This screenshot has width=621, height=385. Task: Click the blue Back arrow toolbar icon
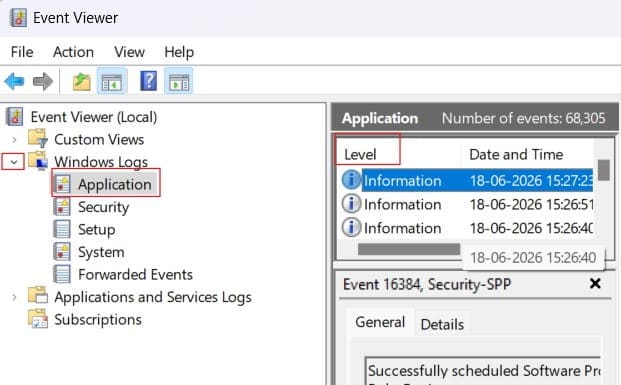coord(14,81)
